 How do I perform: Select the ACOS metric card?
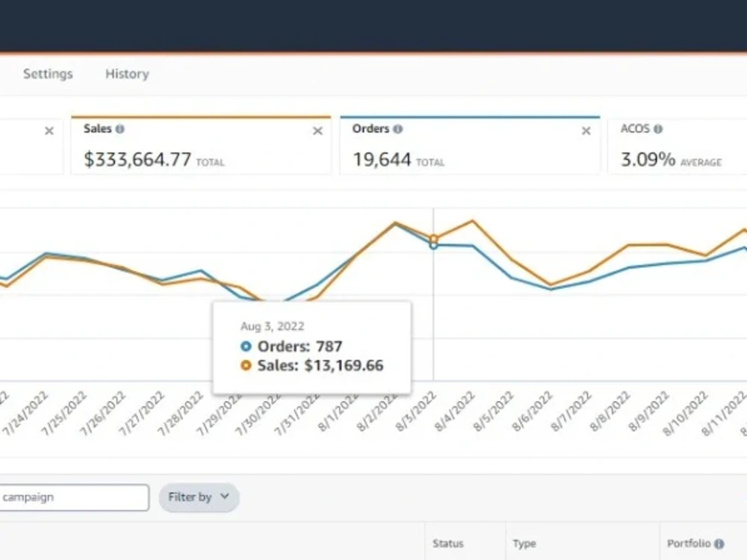coord(678,146)
